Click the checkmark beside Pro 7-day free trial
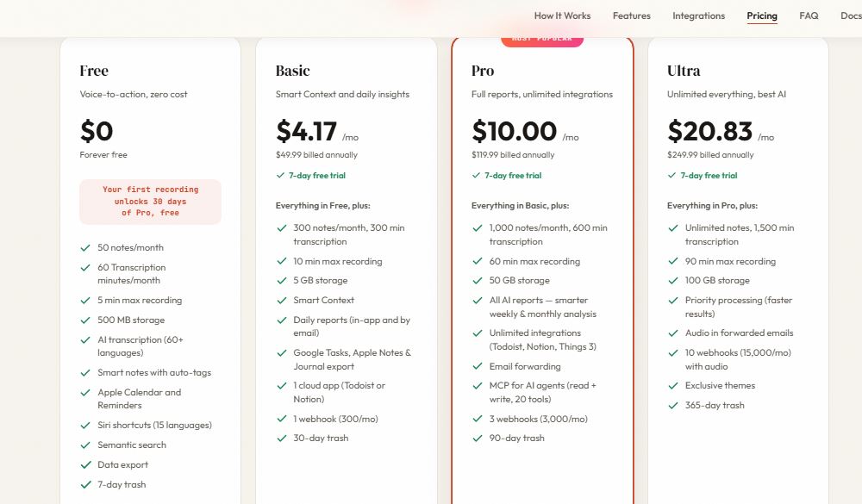This screenshot has height=504, width=862. [x=476, y=176]
